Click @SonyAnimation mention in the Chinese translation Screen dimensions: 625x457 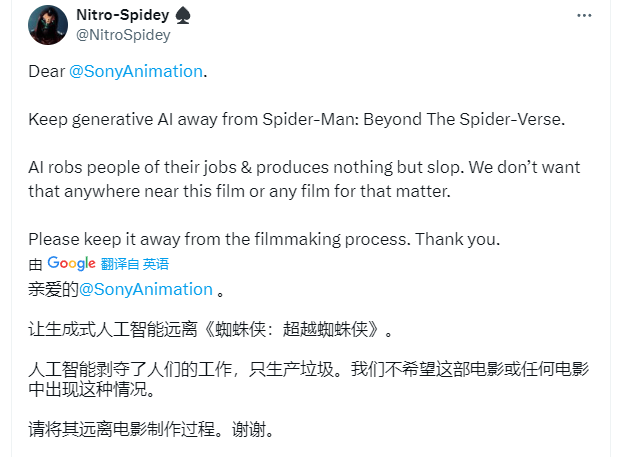(146, 289)
